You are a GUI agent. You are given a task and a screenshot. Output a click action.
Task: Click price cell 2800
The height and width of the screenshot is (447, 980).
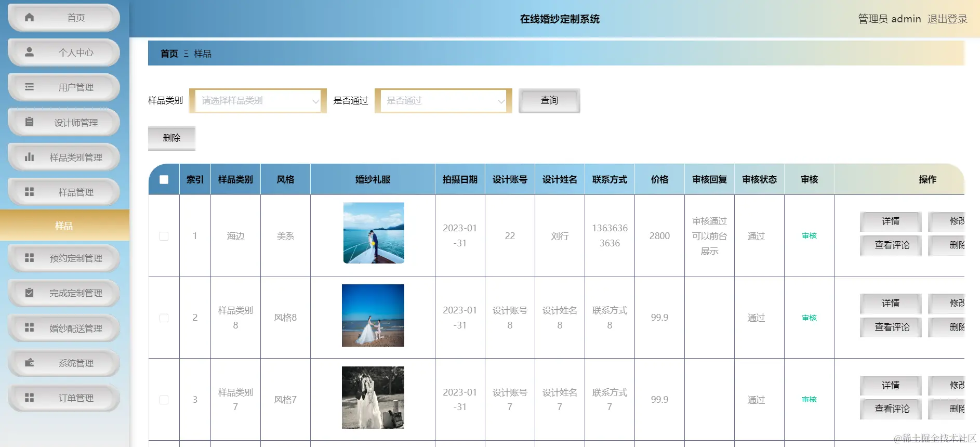pyautogui.click(x=659, y=236)
